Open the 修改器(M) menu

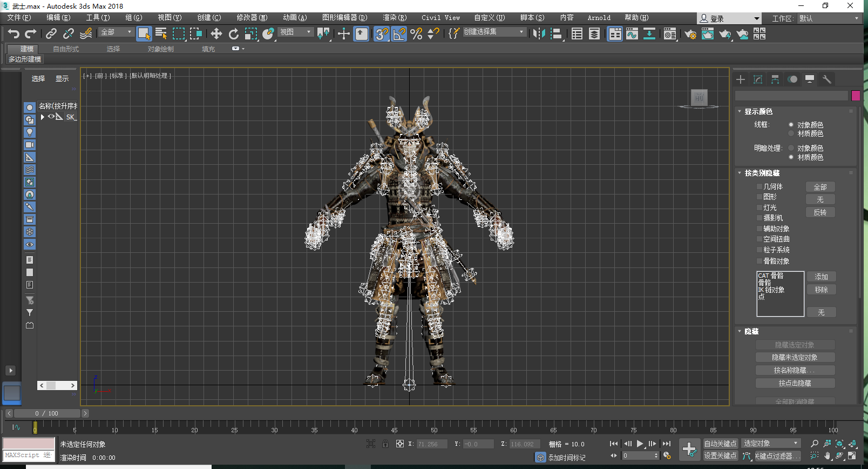tap(252, 18)
